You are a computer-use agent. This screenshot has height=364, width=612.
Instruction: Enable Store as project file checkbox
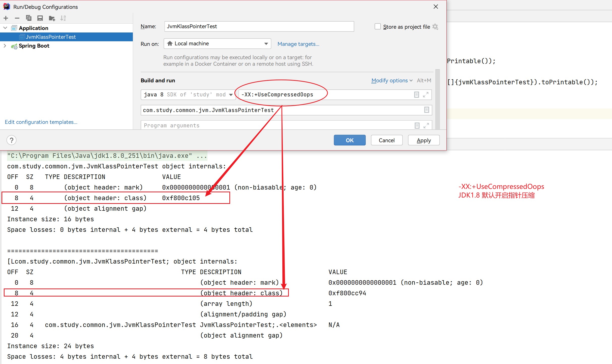tap(377, 27)
